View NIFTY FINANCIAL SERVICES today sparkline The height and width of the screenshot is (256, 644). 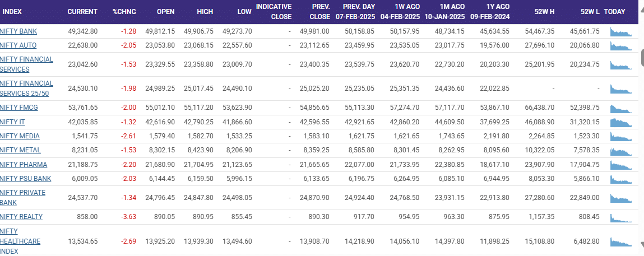tap(621, 65)
